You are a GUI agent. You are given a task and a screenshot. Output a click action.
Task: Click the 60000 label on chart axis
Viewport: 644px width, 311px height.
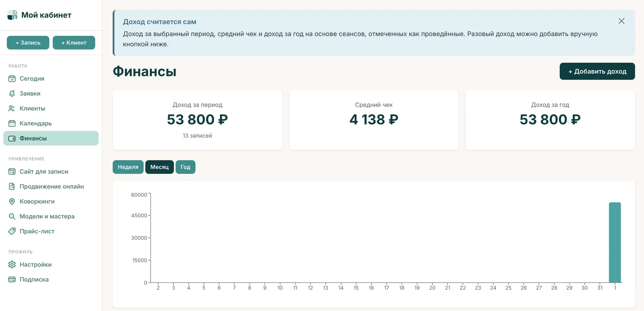[139, 195]
